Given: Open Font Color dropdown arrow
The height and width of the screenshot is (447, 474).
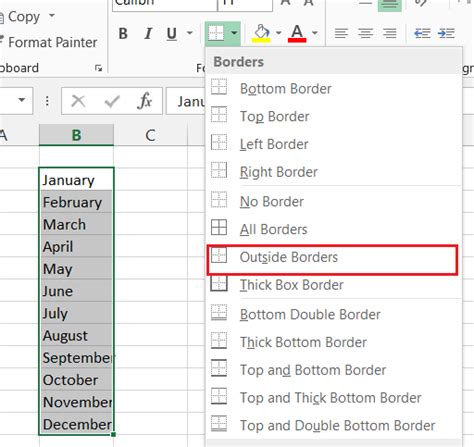Looking at the screenshot, I should tap(315, 33).
